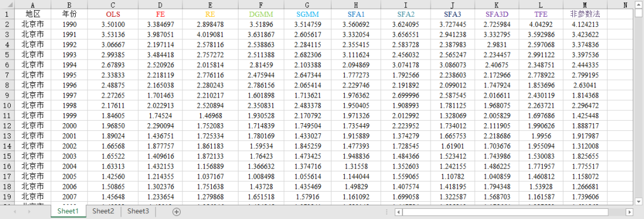644x219 pixels.
Task: Select column H header
Action: point(355,5)
